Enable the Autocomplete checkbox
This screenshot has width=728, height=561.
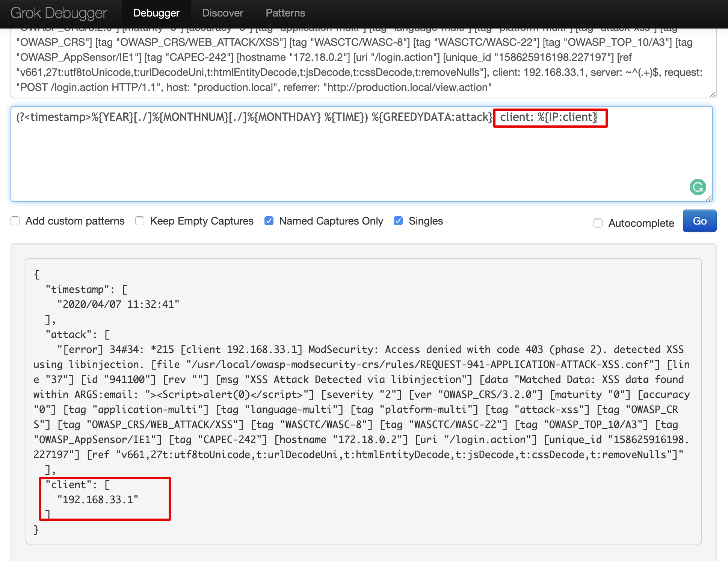tap(598, 223)
